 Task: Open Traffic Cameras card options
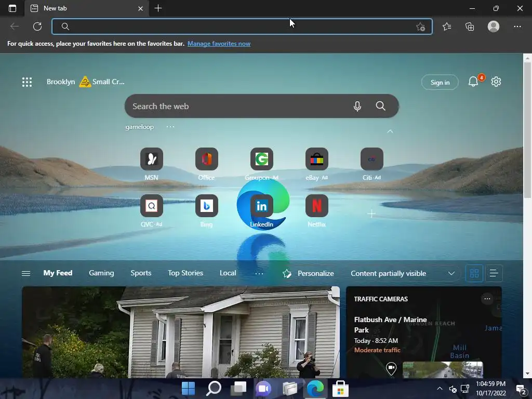pos(487,299)
